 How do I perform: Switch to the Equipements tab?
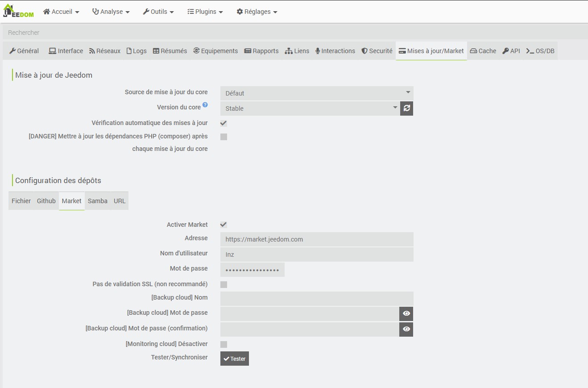215,51
